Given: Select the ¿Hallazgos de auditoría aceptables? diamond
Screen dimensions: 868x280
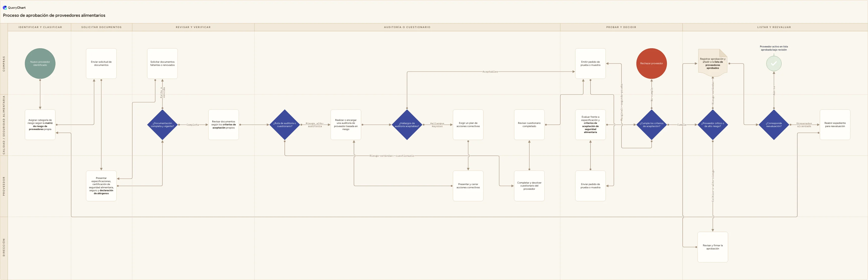Looking at the screenshot, I should (407, 125).
